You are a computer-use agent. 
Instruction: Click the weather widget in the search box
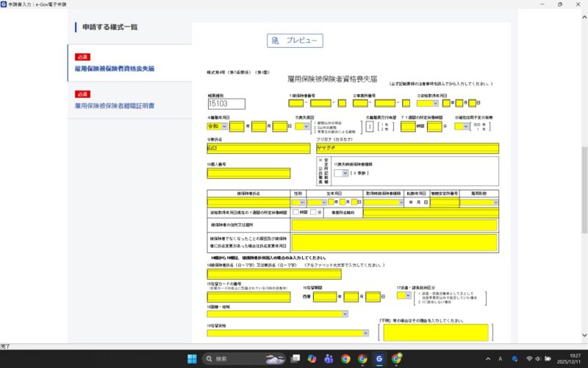275,359
